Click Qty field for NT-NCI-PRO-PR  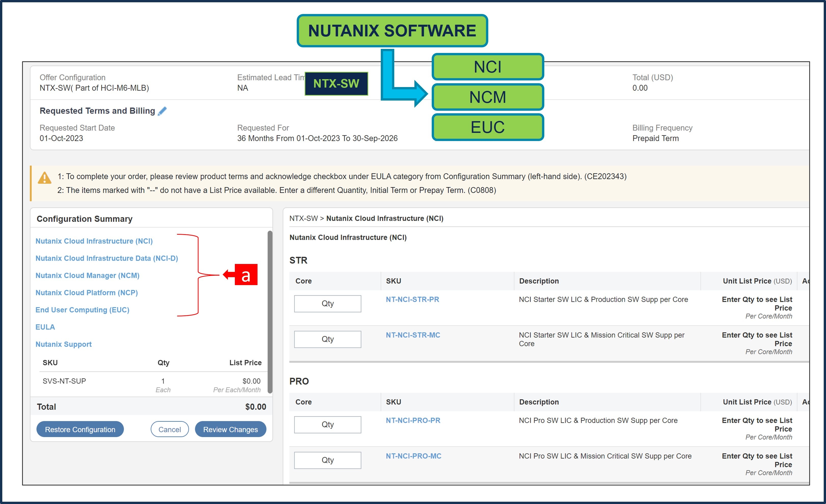[328, 425]
